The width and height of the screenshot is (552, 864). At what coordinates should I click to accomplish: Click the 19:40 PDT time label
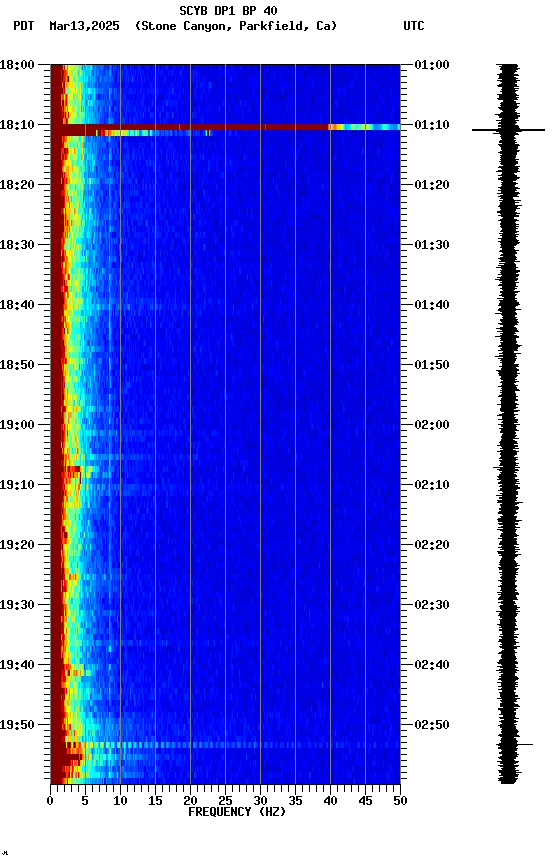(17, 665)
